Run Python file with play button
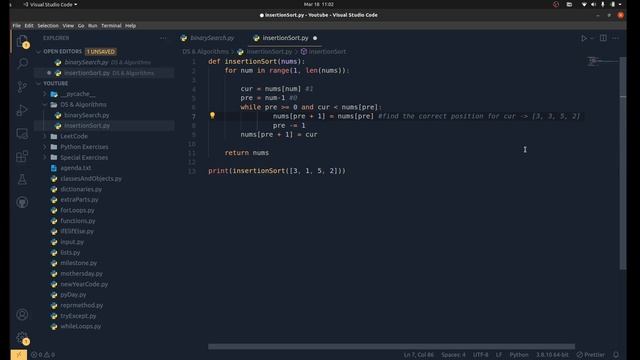The image size is (640, 360). pos(584,38)
